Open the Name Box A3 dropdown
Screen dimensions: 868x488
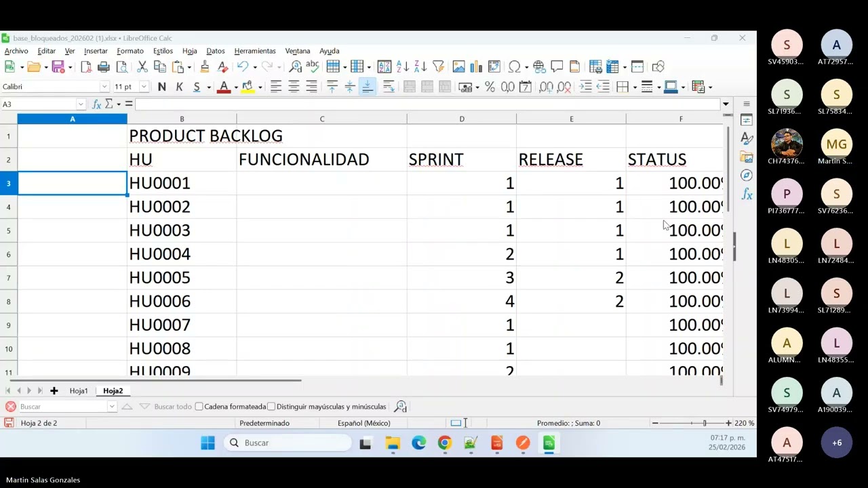81,104
